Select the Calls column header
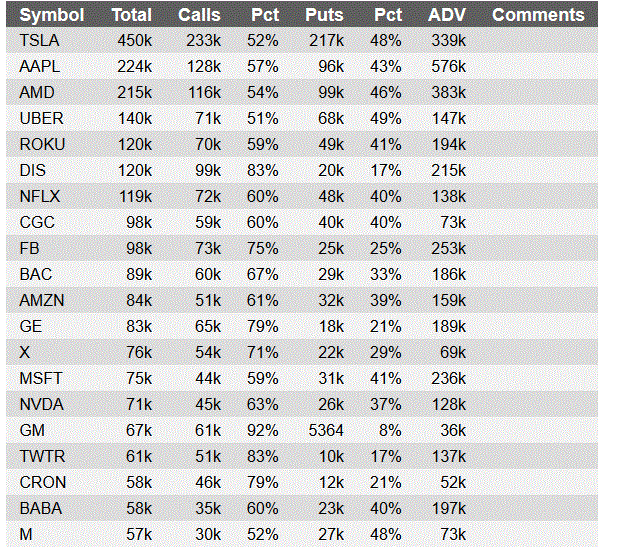Screen dimensions: 638x559 pyautogui.click(x=199, y=15)
